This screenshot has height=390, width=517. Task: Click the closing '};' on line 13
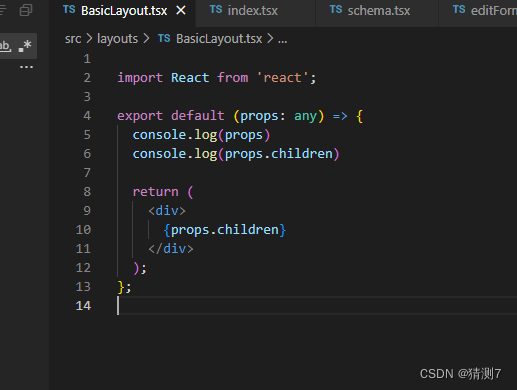(x=125, y=287)
